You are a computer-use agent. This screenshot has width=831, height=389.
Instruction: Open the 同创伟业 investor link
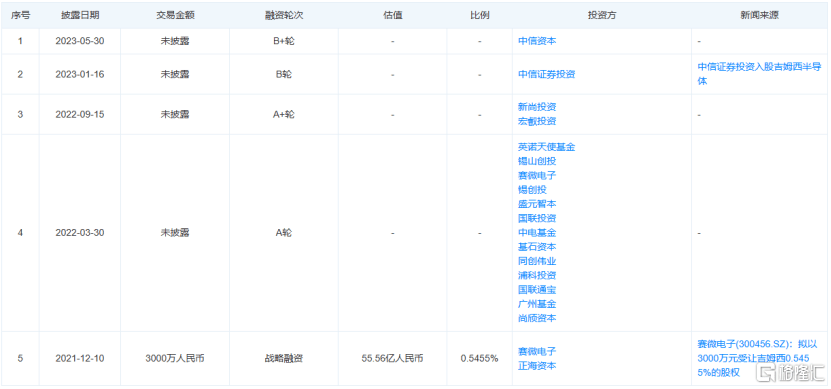(x=537, y=261)
